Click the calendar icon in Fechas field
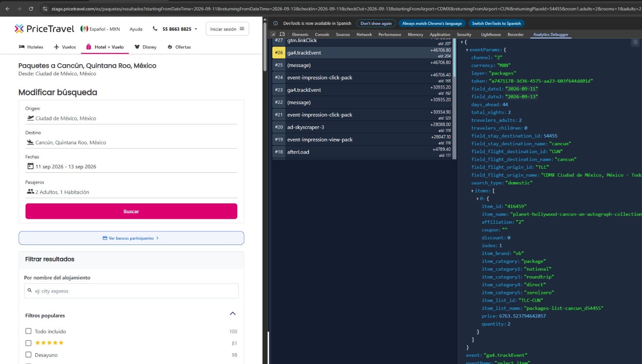Screen dimensions: 642x364 click(30, 166)
